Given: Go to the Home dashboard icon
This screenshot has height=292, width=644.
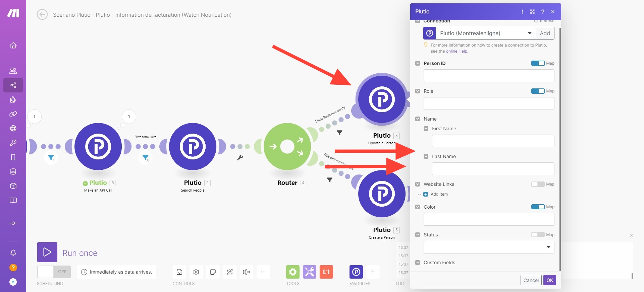Looking at the screenshot, I should [13, 45].
